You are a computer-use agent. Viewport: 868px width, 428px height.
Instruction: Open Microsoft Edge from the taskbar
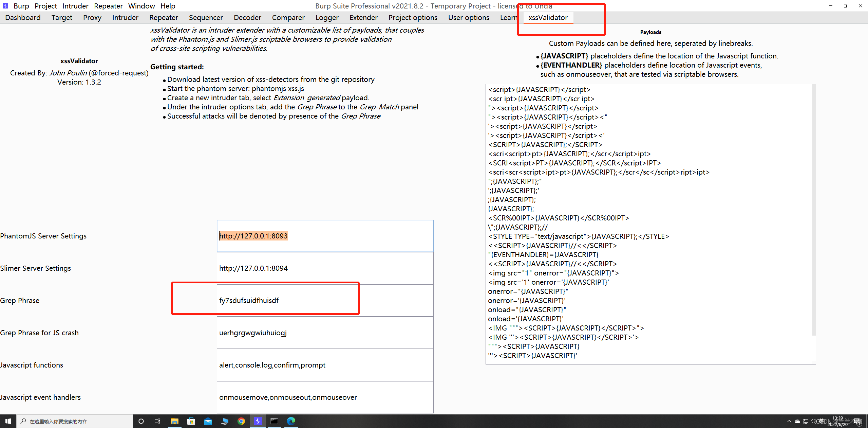pos(291,421)
